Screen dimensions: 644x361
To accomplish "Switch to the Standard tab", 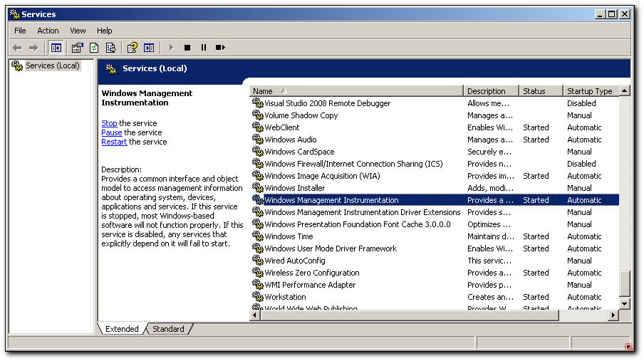I will [x=168, y=329].
